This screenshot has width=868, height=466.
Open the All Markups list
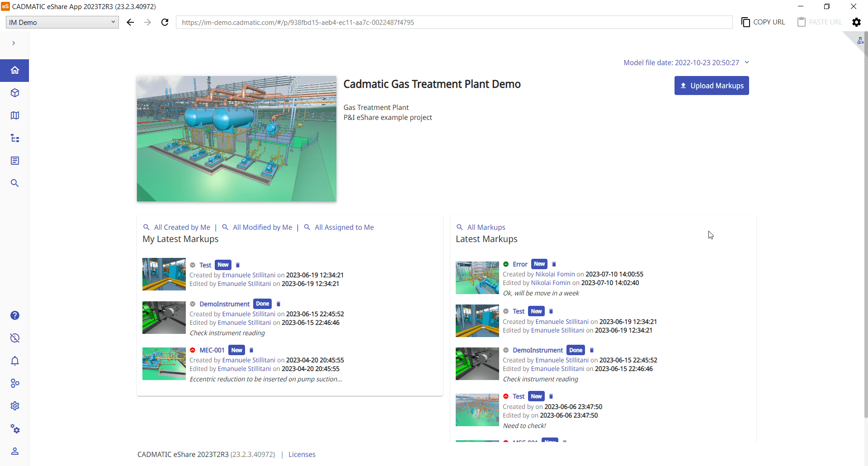(x=486, y=227)
